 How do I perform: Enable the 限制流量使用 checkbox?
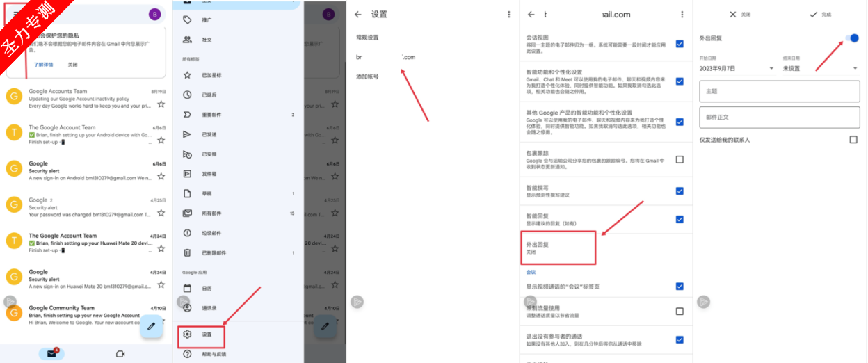pos(680,311)
